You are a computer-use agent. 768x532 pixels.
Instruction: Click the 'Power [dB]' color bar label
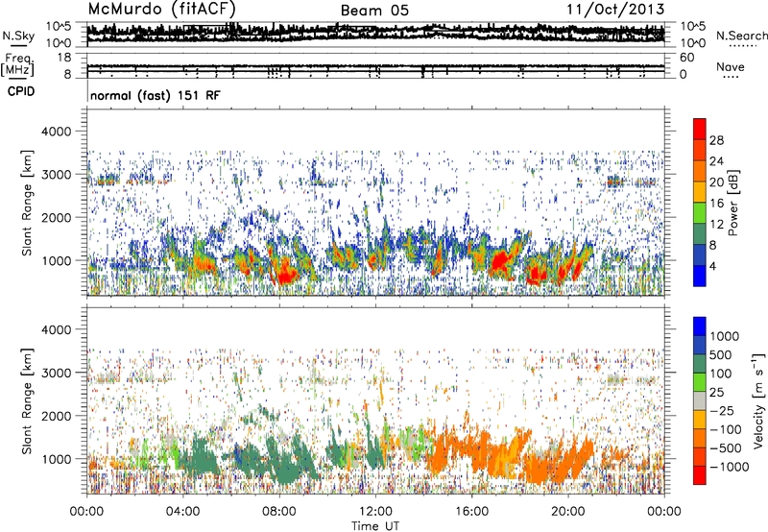pyautogui.click(x=733, y=203)
